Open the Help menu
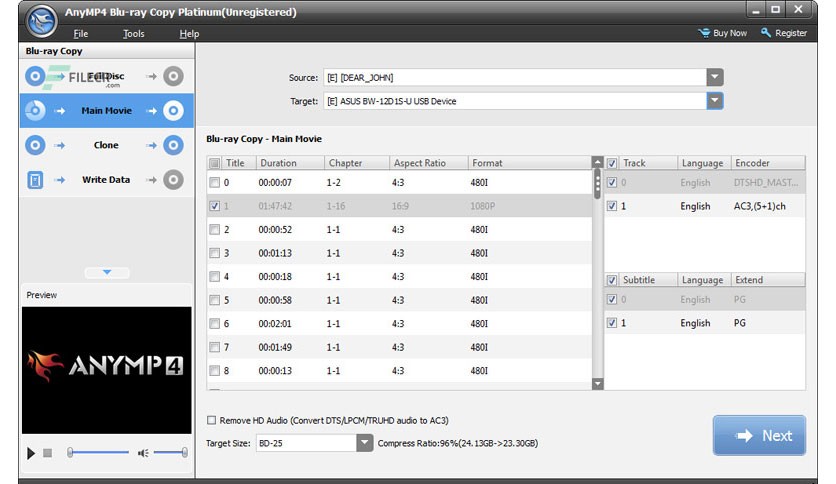 189,34
